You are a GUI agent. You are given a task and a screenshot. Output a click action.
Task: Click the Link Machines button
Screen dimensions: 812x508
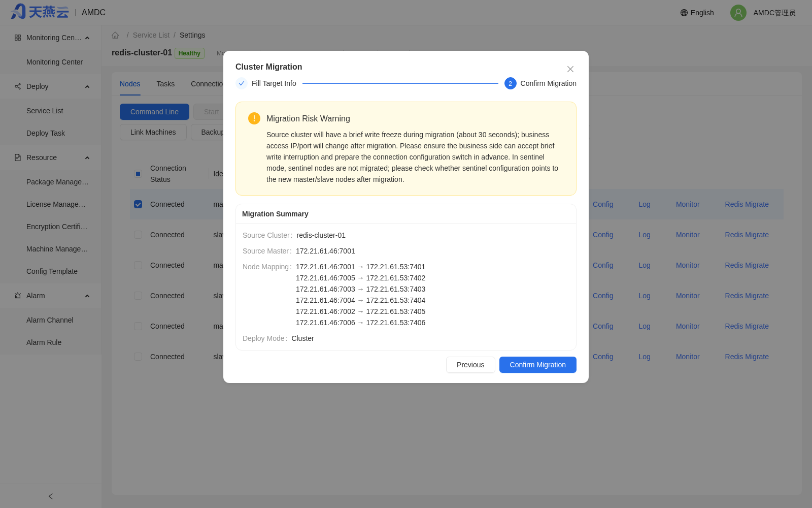(153, 132)
